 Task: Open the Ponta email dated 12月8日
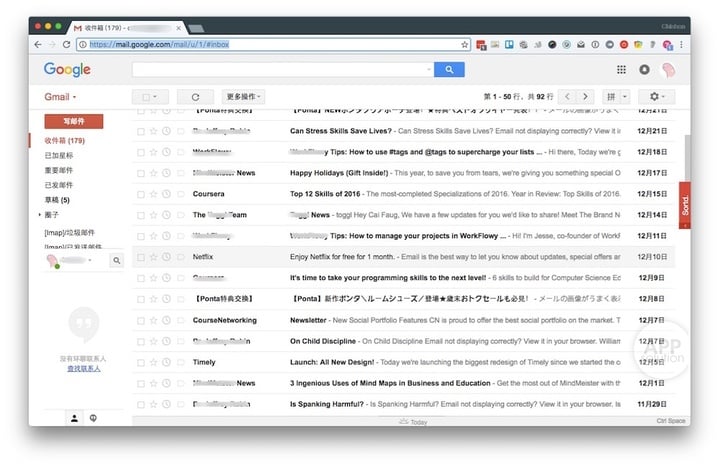click(x=404, y=299)
